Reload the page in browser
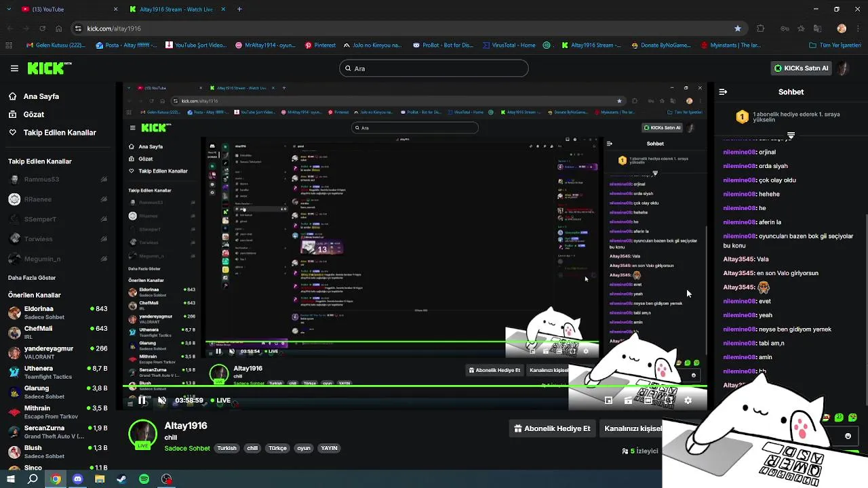This screenshot has width=868, height=488. 42,28
